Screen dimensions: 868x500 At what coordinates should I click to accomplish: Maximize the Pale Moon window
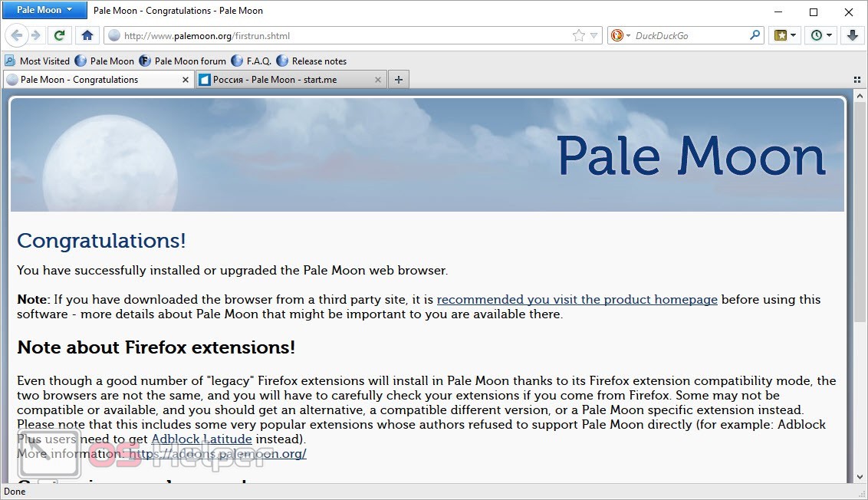point(814,12)
